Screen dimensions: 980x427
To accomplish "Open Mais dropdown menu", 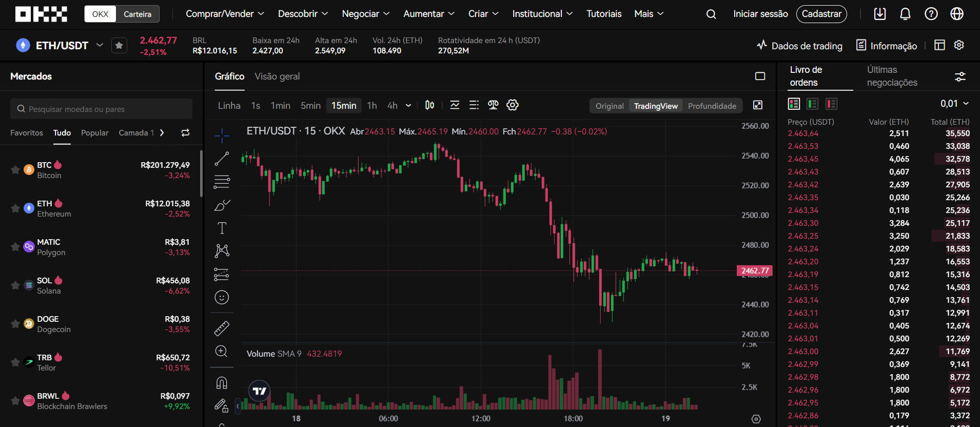I will pos(649,14).
